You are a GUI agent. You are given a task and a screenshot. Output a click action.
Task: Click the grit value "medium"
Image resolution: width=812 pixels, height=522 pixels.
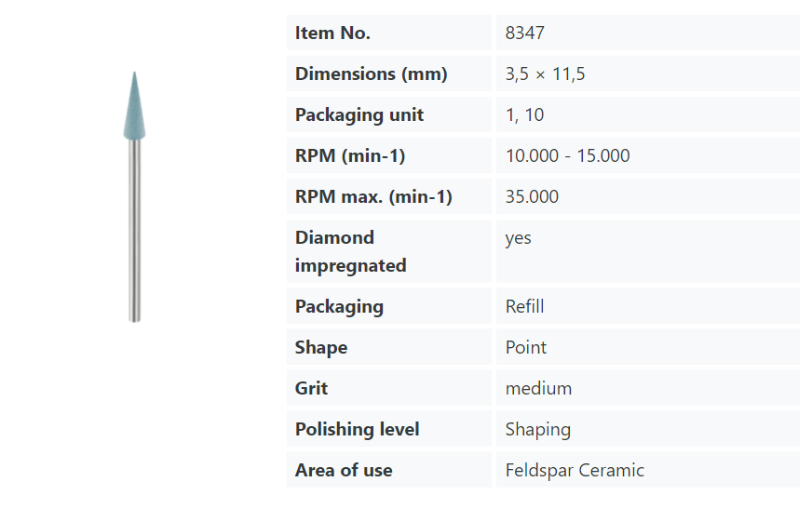538,389
